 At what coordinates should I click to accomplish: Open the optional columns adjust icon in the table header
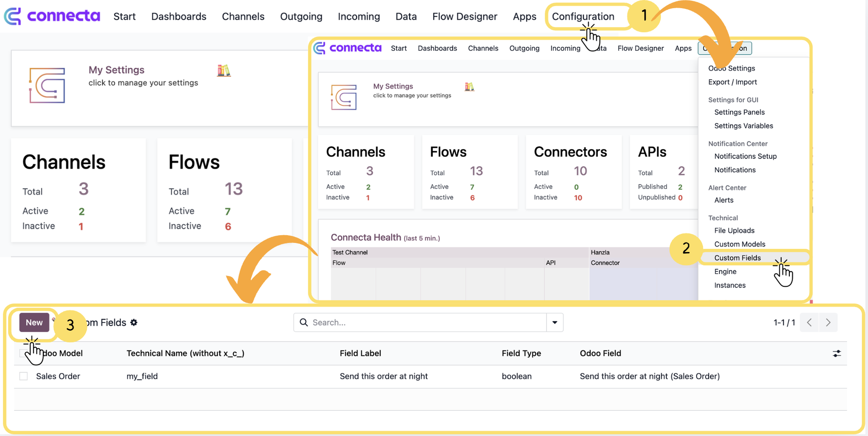tap(837, 354)
